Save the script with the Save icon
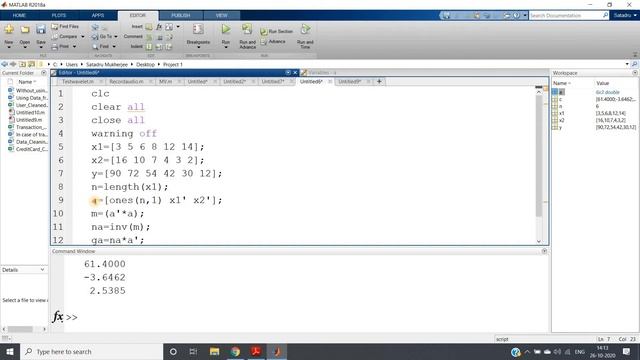The image size is (640, 360). (41, 29)
